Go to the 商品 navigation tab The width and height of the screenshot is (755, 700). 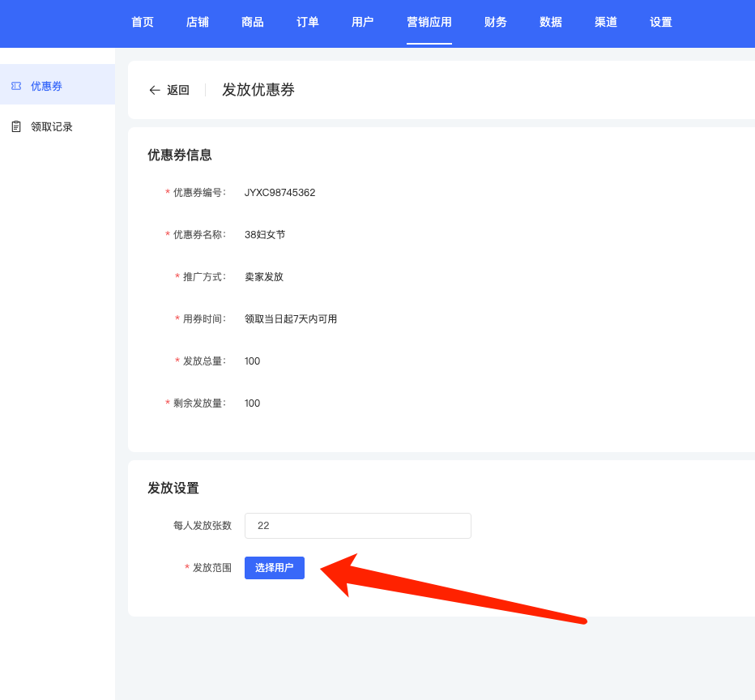253,23
